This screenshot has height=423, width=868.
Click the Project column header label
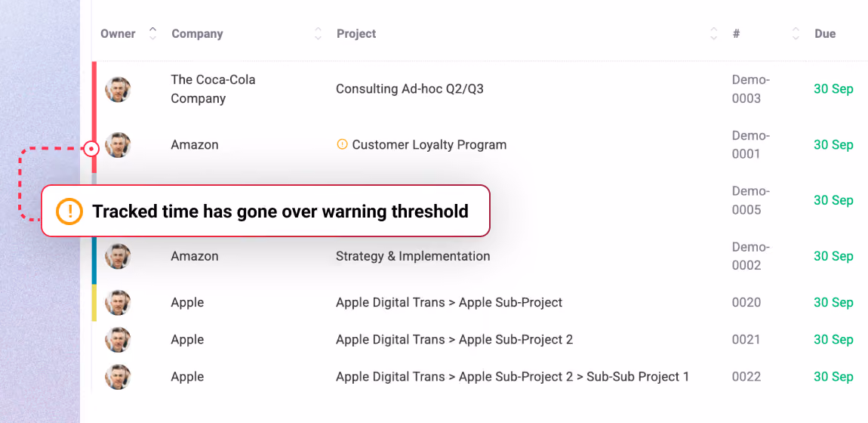(356, 34)
